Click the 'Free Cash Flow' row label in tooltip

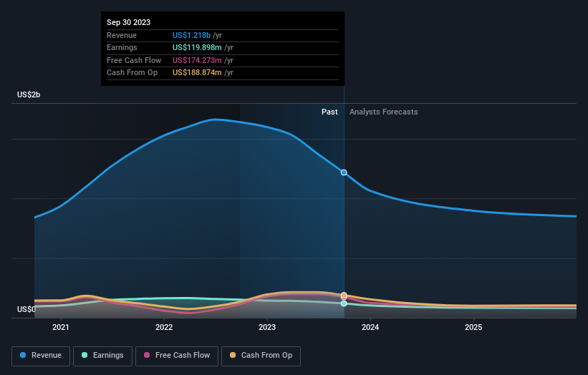coord(134,60)
